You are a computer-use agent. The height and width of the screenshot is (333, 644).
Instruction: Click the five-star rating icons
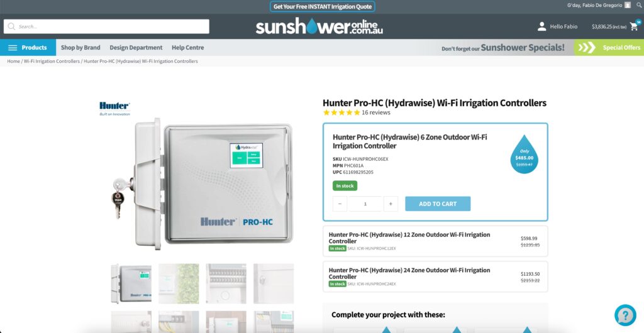coord(341,112)
